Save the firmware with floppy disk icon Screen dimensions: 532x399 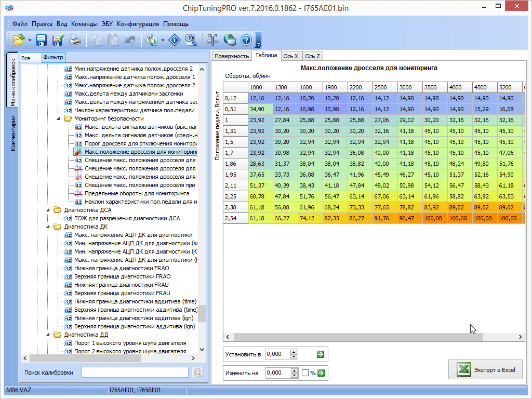point(42,40)
